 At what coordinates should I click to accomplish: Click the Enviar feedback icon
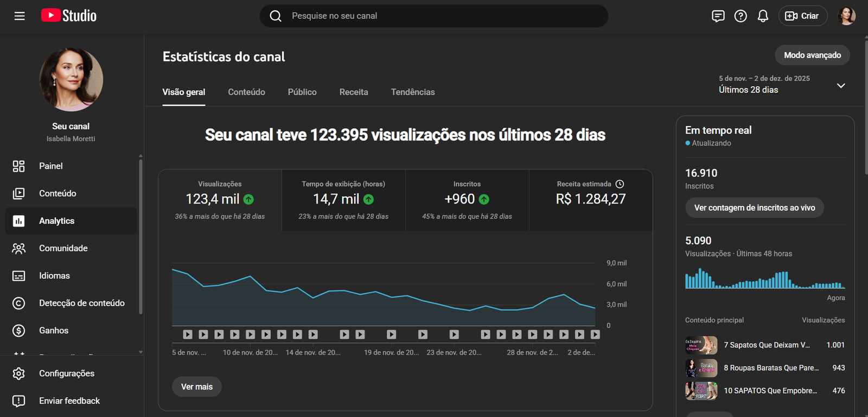[18, 401]
